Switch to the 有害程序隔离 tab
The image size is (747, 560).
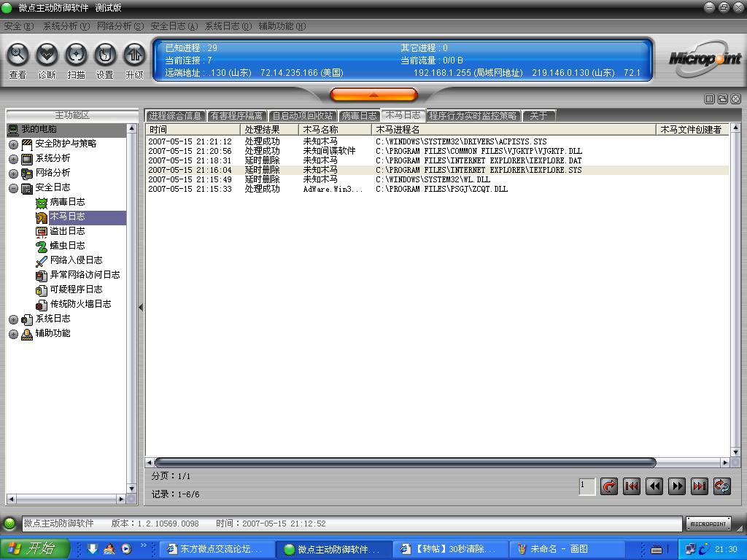tap(237, 116)
